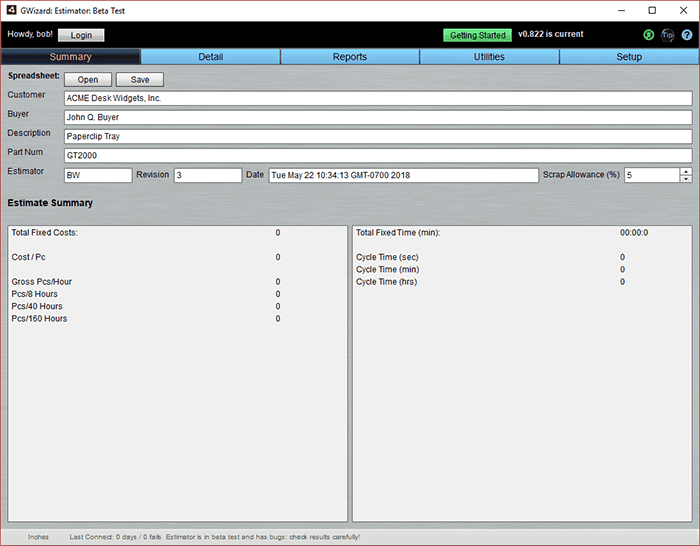Click the beta test warning in status bar
The width and height of the screenshot is (700, 546).
coord(263,537)
